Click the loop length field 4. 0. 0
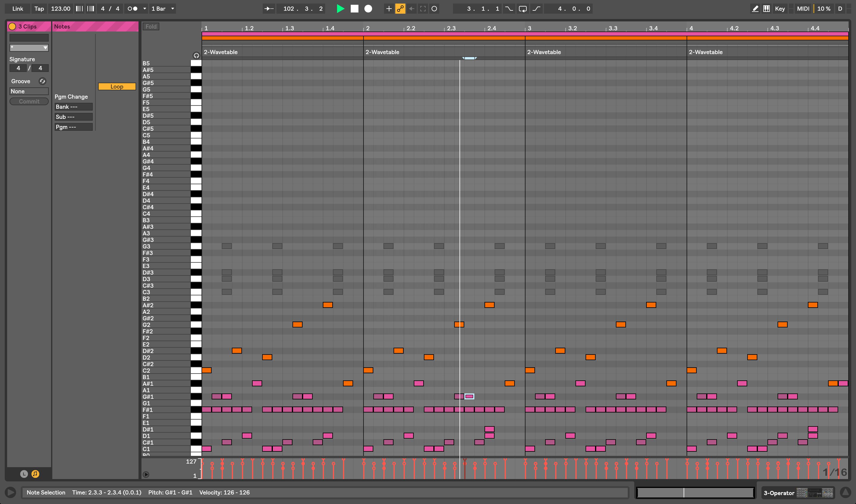Screen dimensions: 856x504 click(568, 9)
